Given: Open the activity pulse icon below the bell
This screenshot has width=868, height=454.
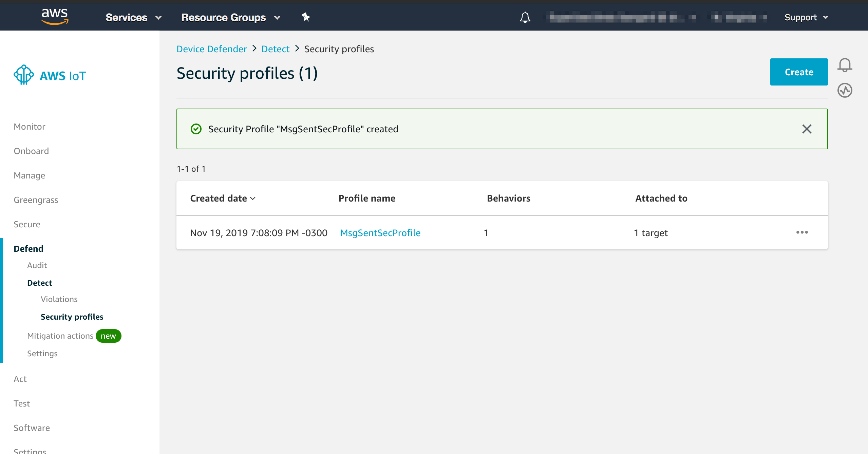Looking at the screenshot, I should (x=845, y=90).
